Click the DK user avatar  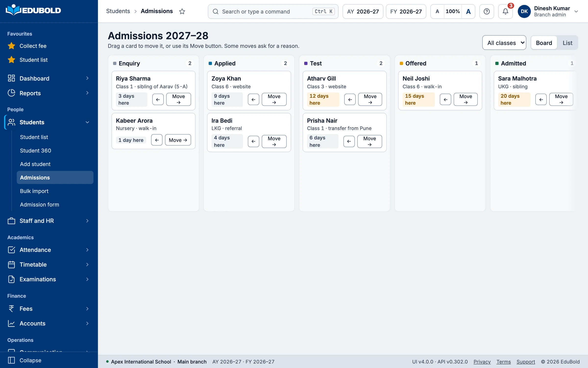pos(524,11)
